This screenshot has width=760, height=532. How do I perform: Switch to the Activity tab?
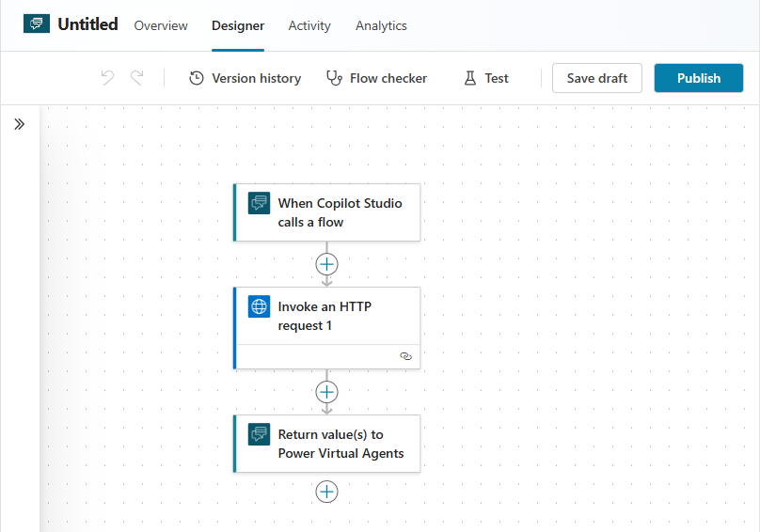309,25
